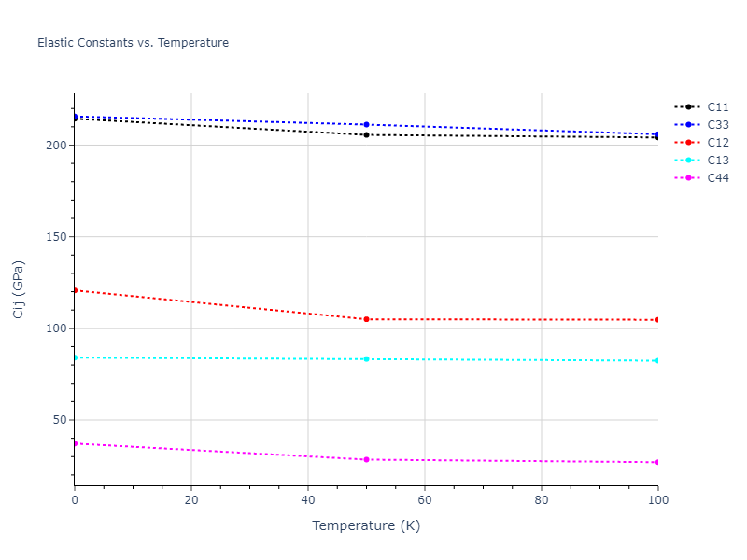The image size is (747, 560).
Task: Hide the C33 series via legend
Action: (717, 125)
